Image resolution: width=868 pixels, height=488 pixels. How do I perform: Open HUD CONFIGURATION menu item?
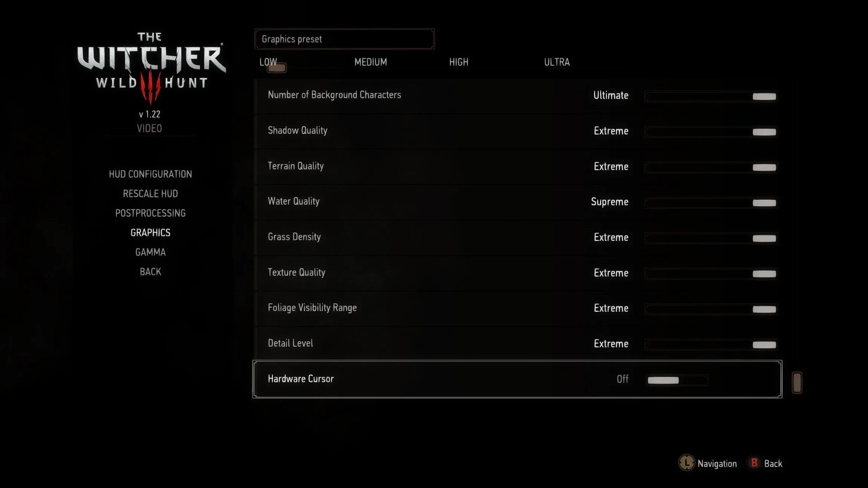click(150, 174)
